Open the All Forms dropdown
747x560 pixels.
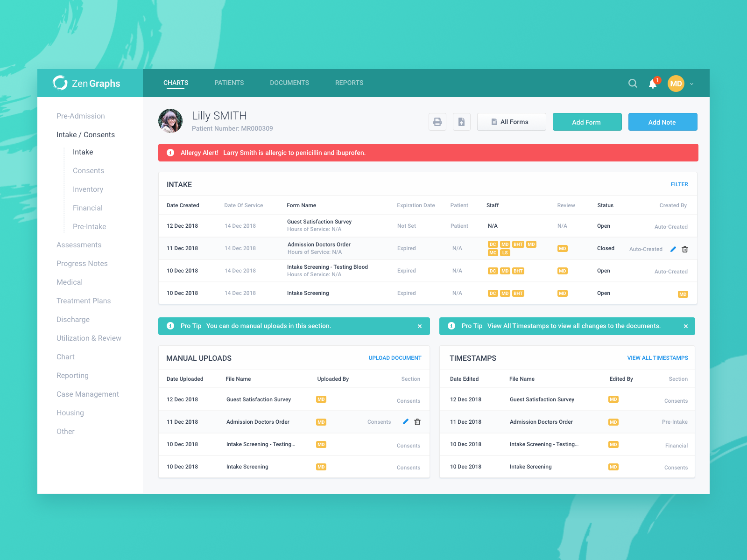point(511,122)
